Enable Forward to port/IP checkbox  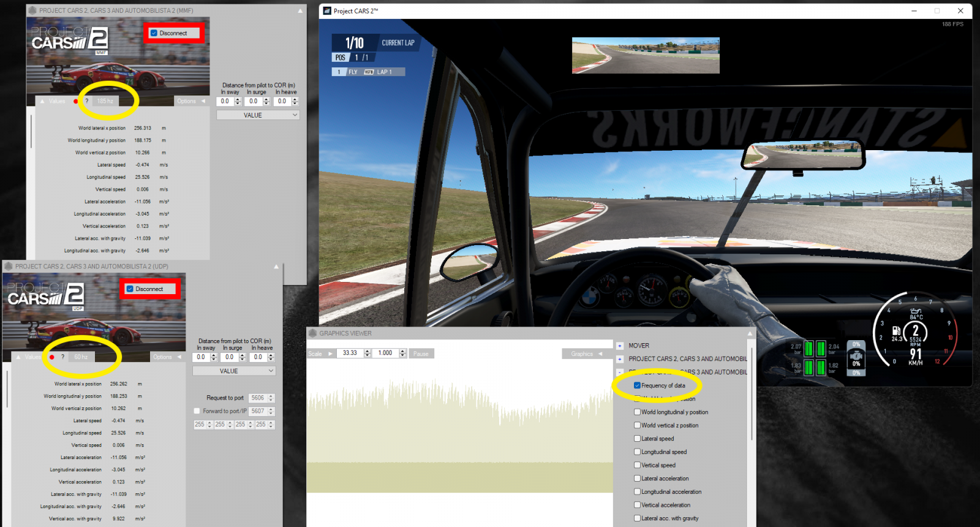[197, 411]
